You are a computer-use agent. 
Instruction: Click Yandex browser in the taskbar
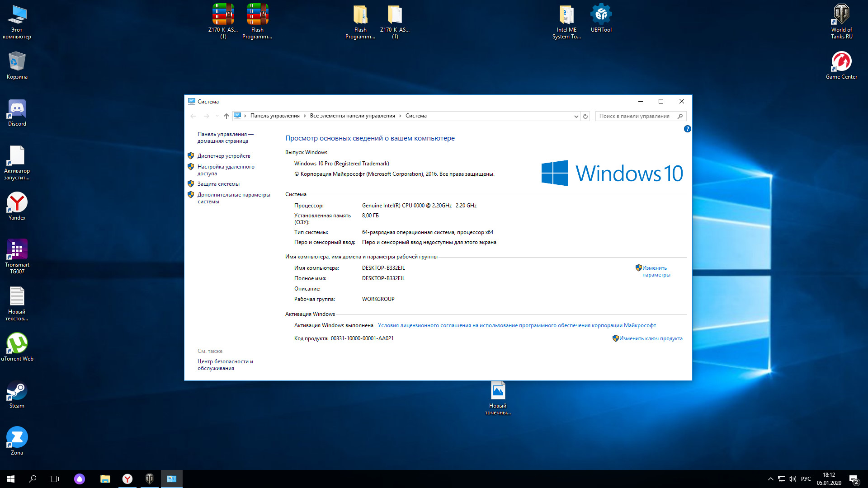pyautogui.click(x=127, y=479)
